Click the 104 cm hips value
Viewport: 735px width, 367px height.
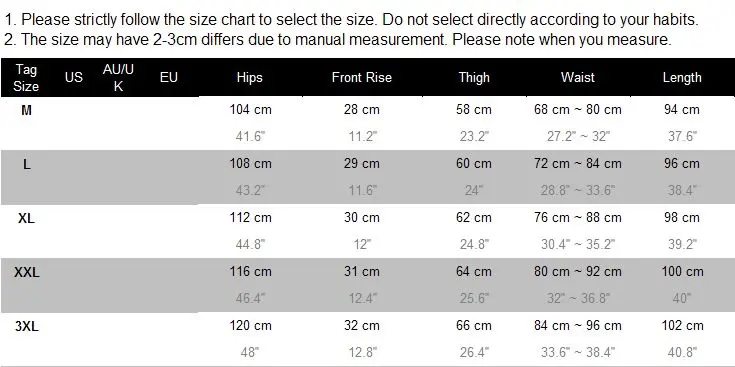(x=250, y=110)
